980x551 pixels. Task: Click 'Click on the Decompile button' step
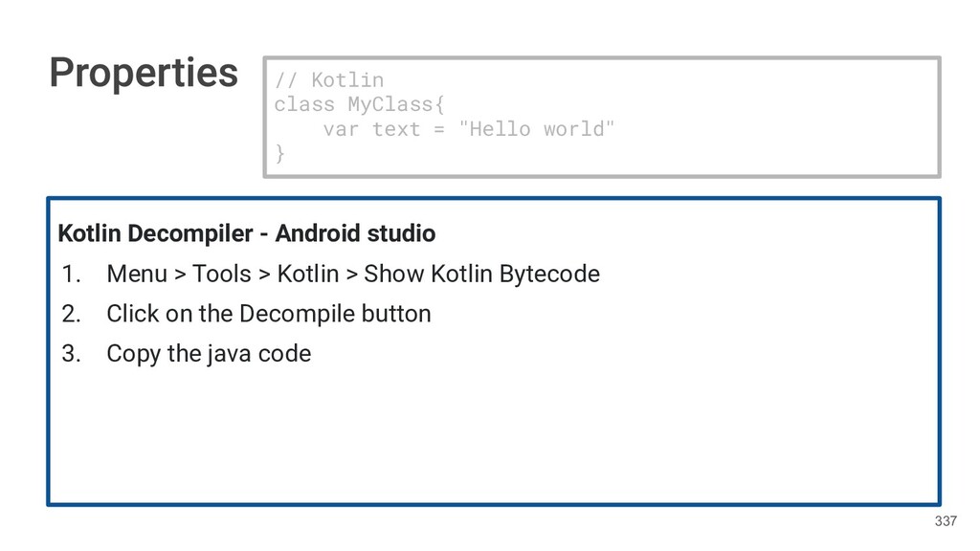point(268,314)
